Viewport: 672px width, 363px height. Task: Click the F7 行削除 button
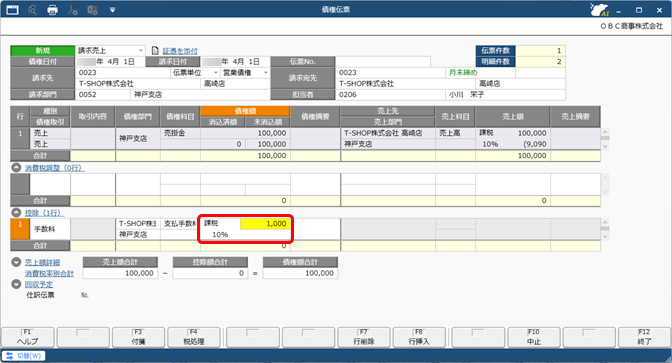click(364, 337)
